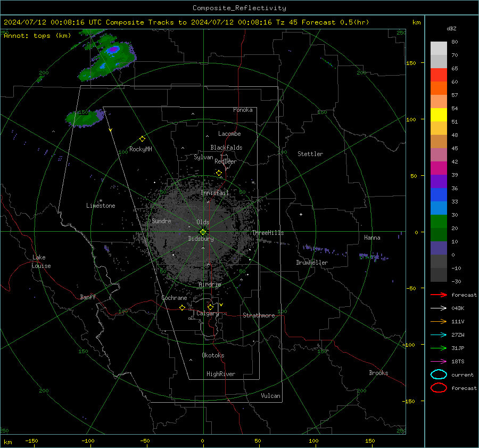Pick the slate 0-10 dBZ swatch
This screenshot has width=479, height=448.
click(x=439, y=248)
